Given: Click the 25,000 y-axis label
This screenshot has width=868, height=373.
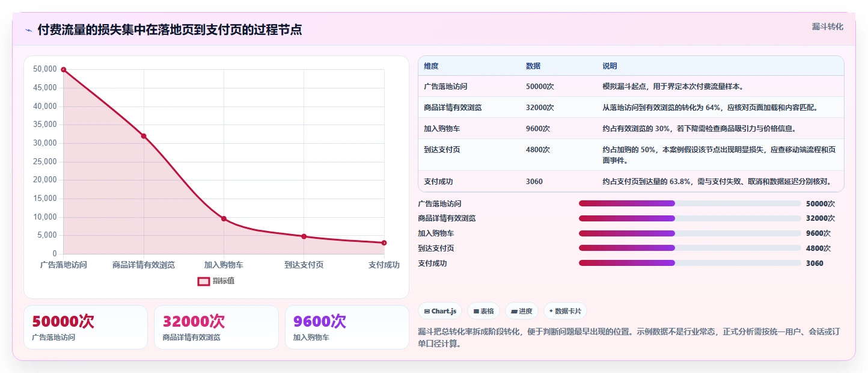Looking at the screenshot, I should [x=44, y=161].
